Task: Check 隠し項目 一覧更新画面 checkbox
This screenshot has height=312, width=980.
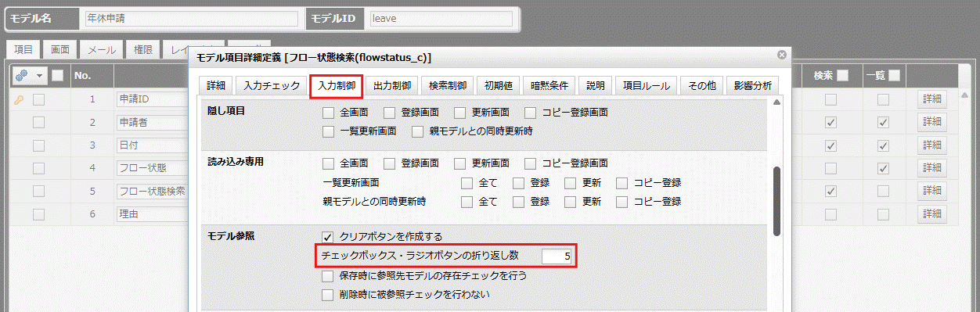Action: coord(328,131)
